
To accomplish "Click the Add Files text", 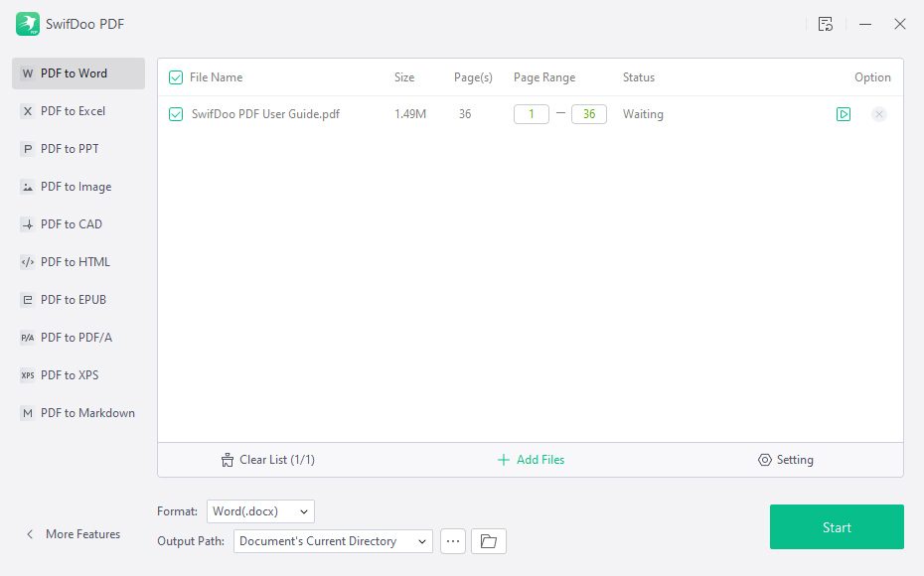I will click(540, 460).
